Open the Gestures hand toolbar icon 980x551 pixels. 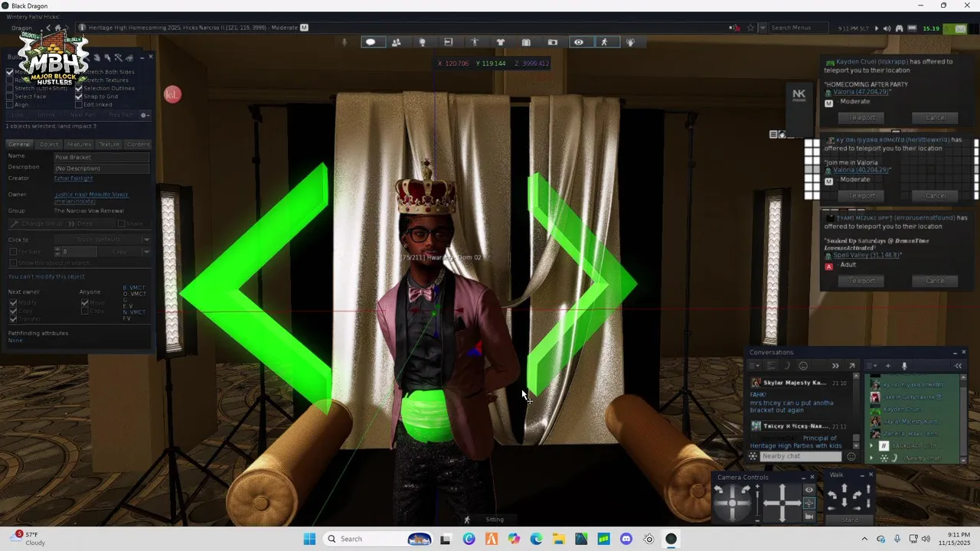click(x=631, y=42)
